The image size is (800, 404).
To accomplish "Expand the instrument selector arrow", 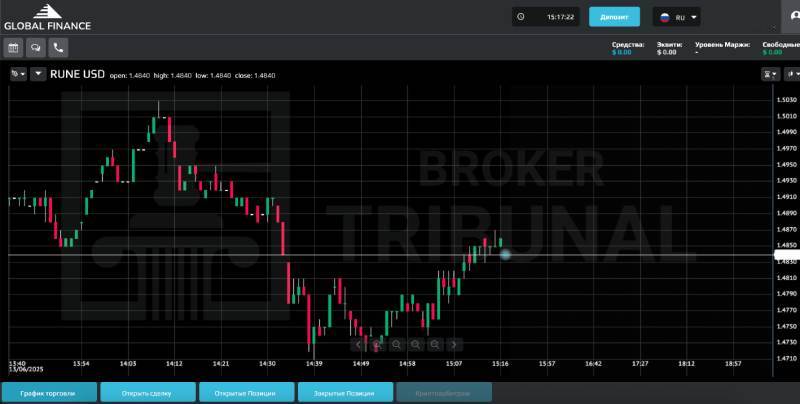I will (38, 74).
